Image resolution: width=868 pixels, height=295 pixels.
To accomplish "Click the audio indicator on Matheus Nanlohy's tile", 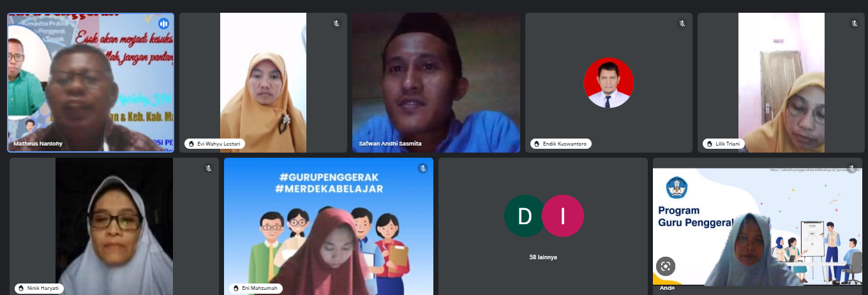I will pos(163,24).
